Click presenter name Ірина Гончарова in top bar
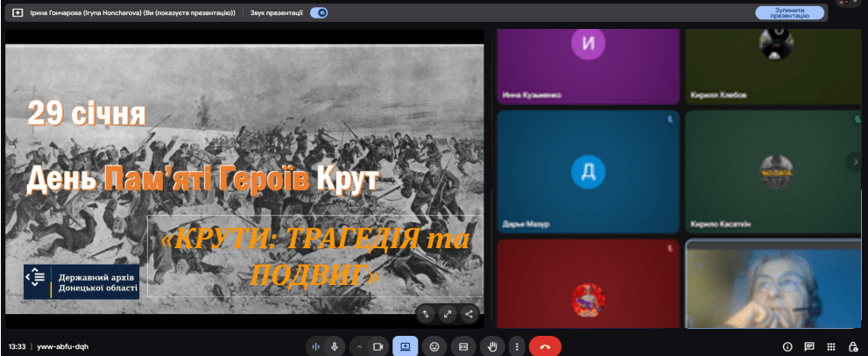This screenshot has height=356, width=868. tap(133, 13)
